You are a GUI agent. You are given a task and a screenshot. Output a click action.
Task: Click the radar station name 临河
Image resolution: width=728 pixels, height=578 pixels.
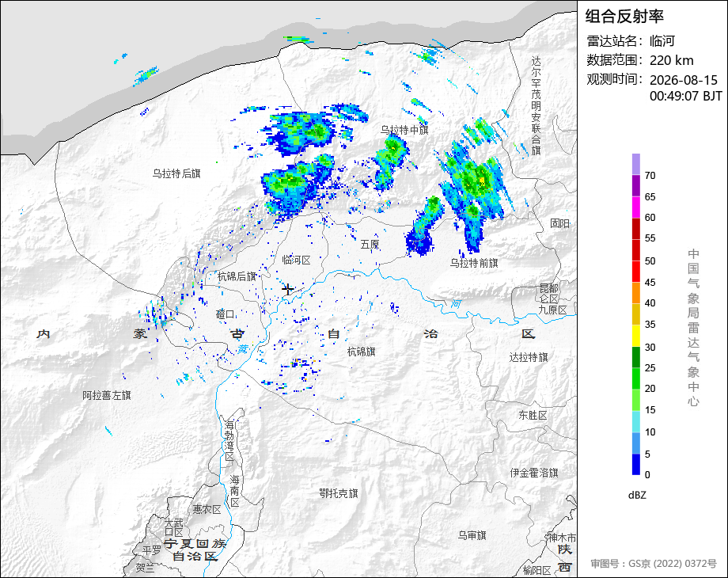pos(662,41)
